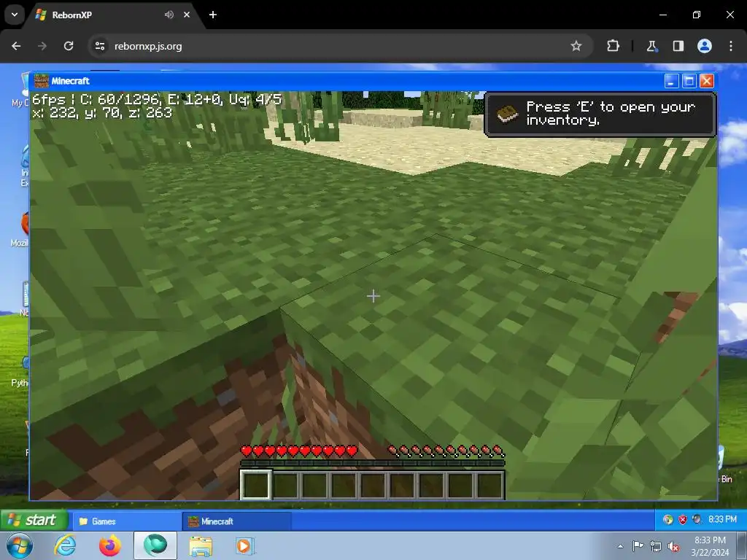Open site information icon in address bar
This screenshot has height=560, width=747.
click(x=99, y=46)
